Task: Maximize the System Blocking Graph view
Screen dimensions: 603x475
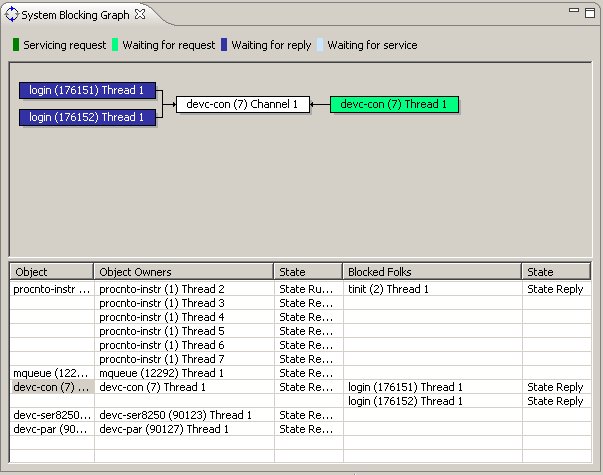Action: (x=590, y=12)
